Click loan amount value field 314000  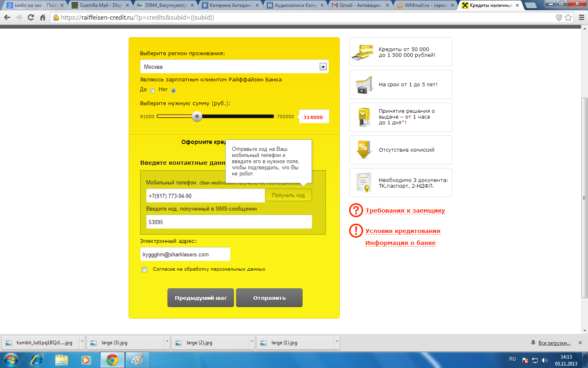[x=314, y=117]
